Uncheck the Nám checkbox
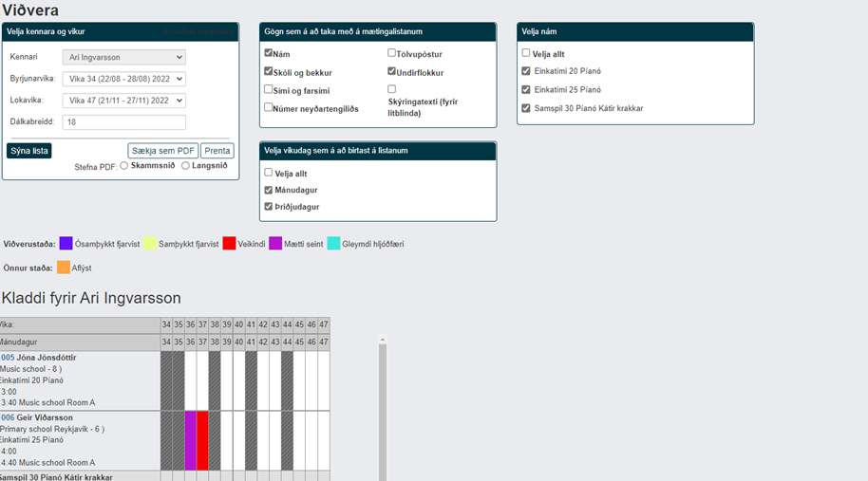The height and width of the screenshot is (481, 868). coord(269,53)
